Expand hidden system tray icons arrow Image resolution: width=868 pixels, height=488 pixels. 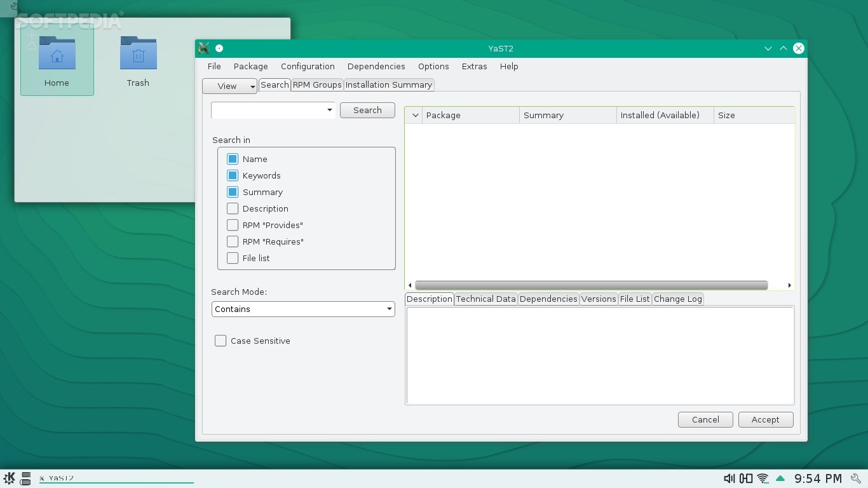click(x=780, y=478)
